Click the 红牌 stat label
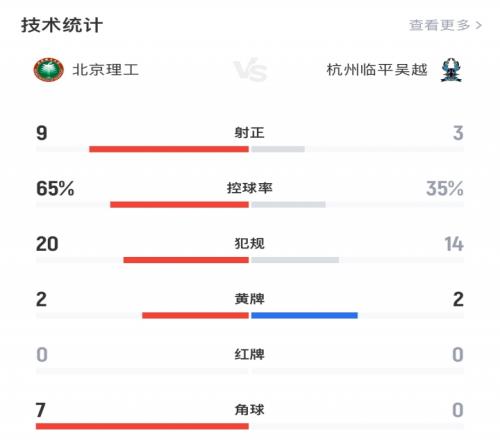 [x=250, y=354]
